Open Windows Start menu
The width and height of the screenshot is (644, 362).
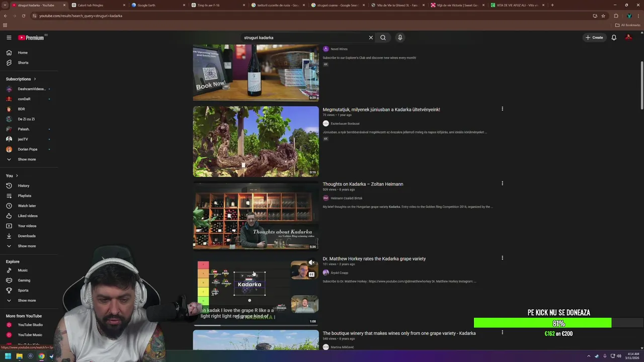(8, 356)
